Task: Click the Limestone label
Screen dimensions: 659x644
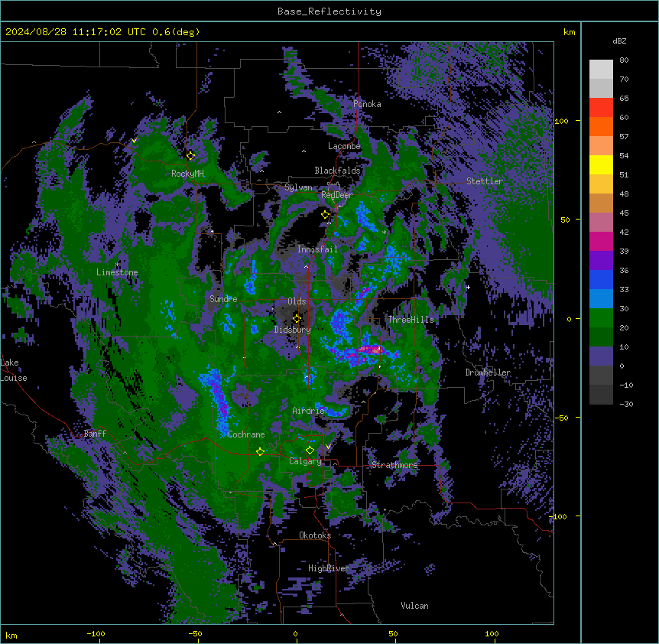Action: [117, 272]
